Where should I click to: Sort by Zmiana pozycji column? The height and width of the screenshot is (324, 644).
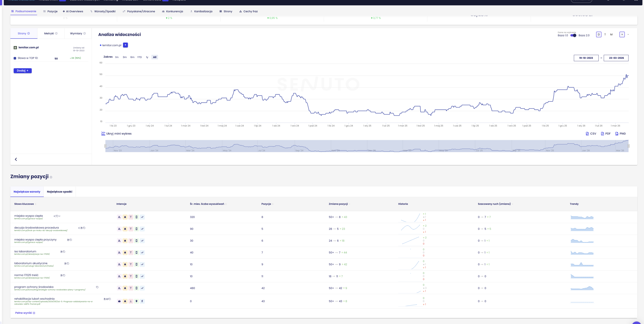[x=339, y=204]
